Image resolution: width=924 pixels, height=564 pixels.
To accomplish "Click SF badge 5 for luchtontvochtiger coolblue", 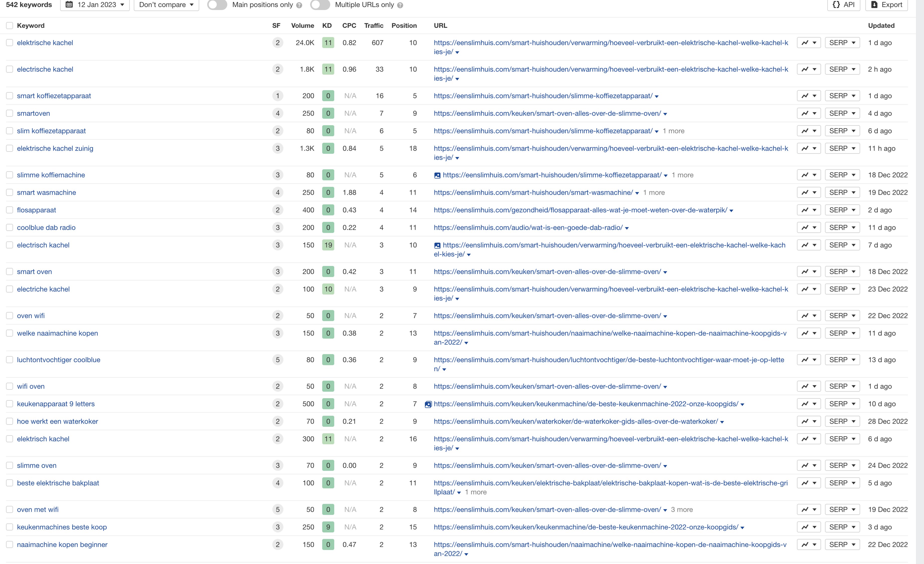I will [x=277, y=360].
